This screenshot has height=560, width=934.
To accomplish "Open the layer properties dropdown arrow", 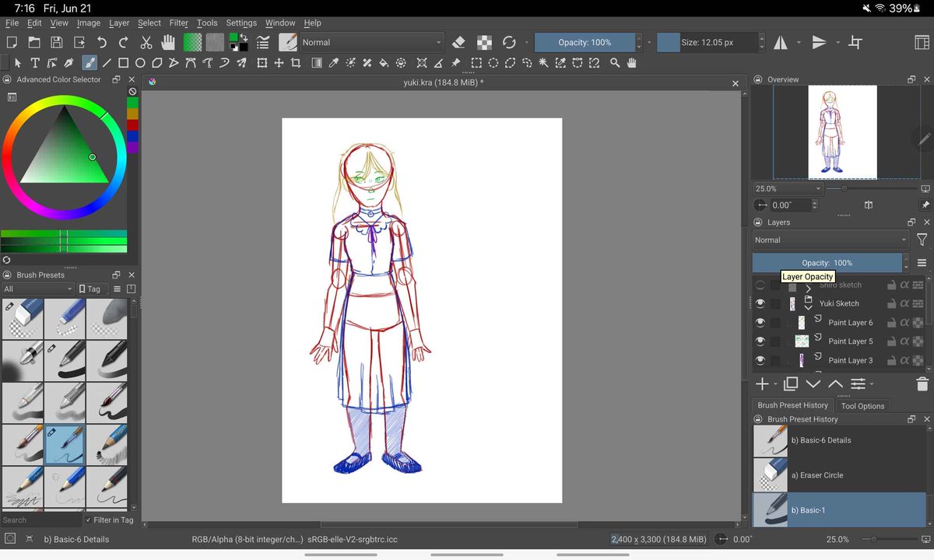I will (871, 384).
